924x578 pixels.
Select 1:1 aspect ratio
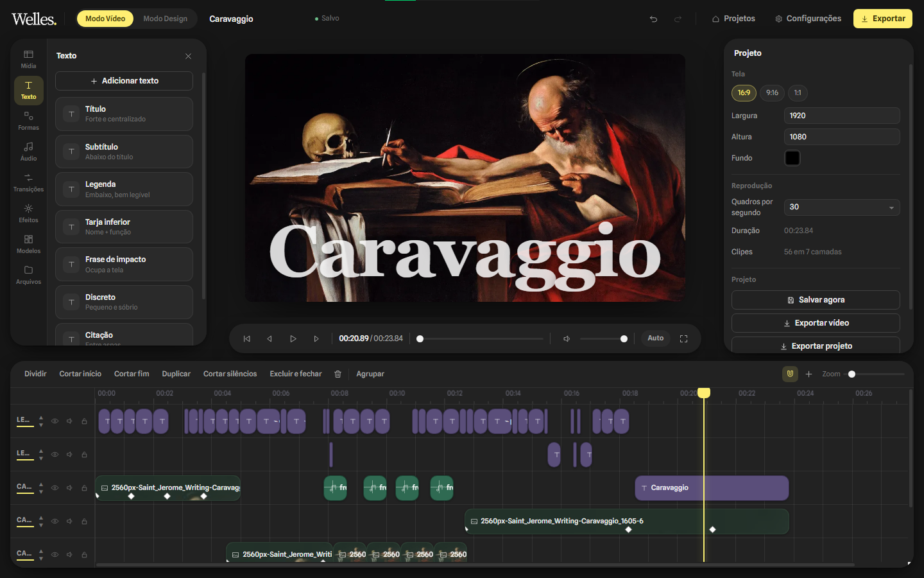click(x=798, y=93)
